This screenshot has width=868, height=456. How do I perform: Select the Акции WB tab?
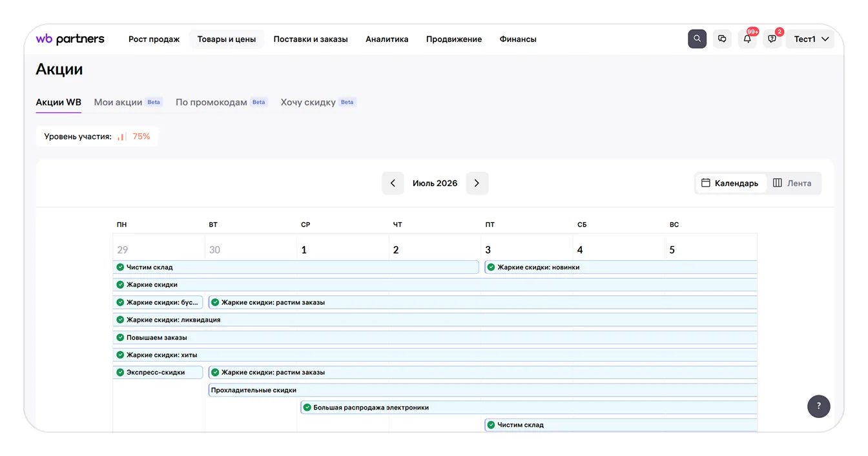point(59,102)
